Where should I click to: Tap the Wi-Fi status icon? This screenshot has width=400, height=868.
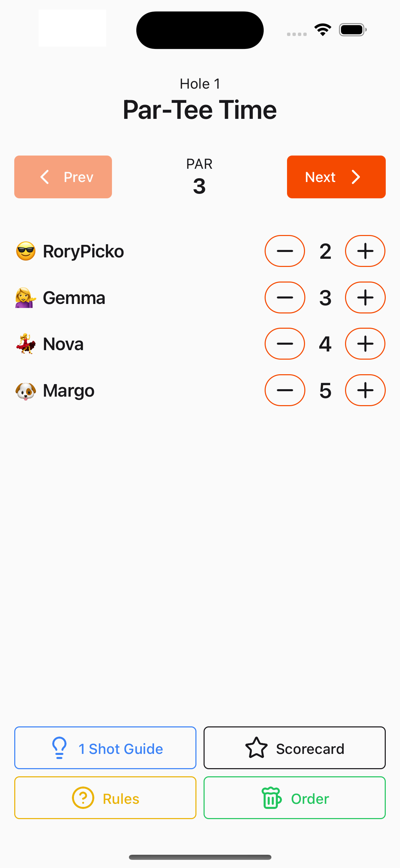coord(323,30)
